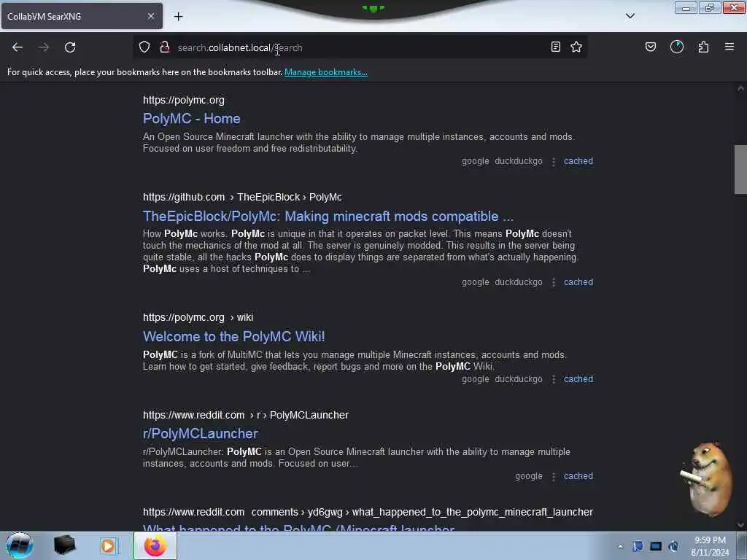Click the Firefox taskbar icon
Viewport: 747px width, 560px height.
[155, 545]
